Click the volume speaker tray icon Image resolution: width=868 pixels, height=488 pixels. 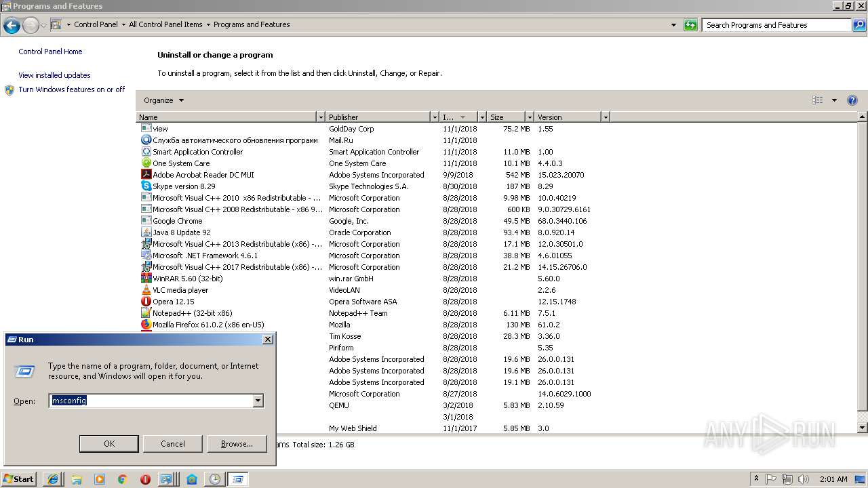pyautogui.click(x=803, y=479)
